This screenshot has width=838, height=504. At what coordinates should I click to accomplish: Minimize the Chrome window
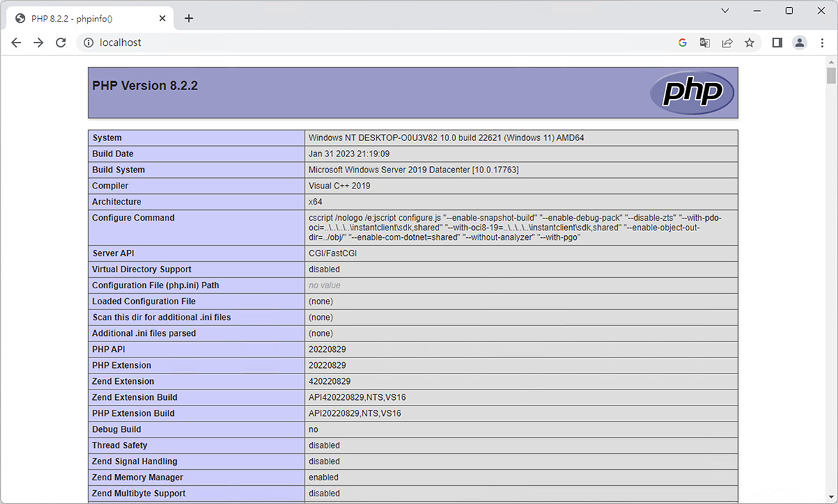click(x=757, y=10)
